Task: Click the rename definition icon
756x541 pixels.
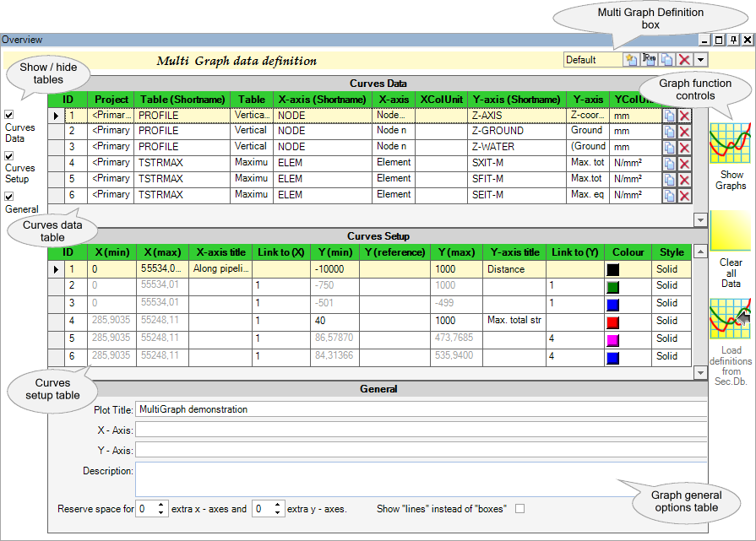Action: click(649, 60)
